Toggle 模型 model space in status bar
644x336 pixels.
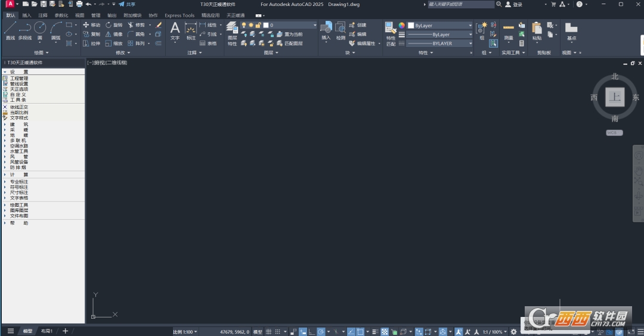(258, 331)
